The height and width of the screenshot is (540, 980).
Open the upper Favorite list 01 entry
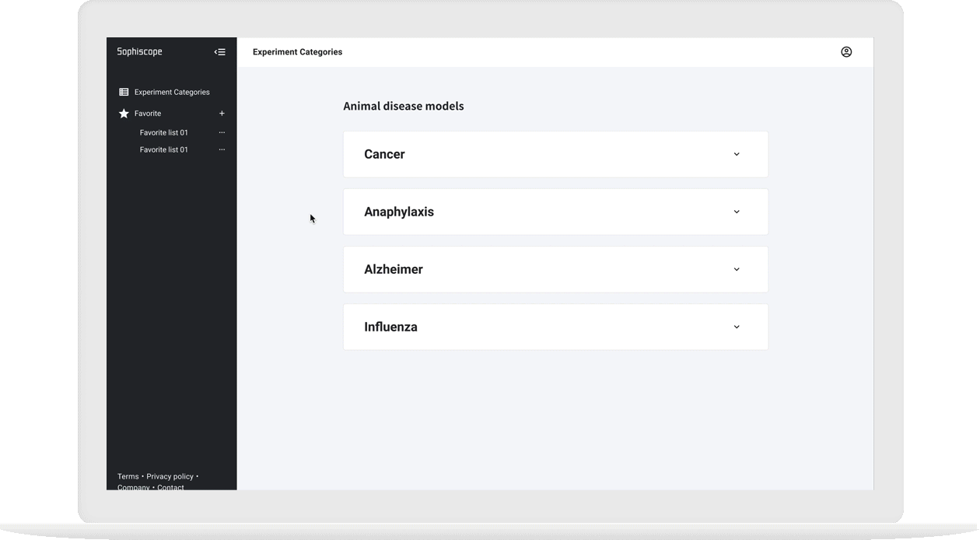(x=164, y=133)
